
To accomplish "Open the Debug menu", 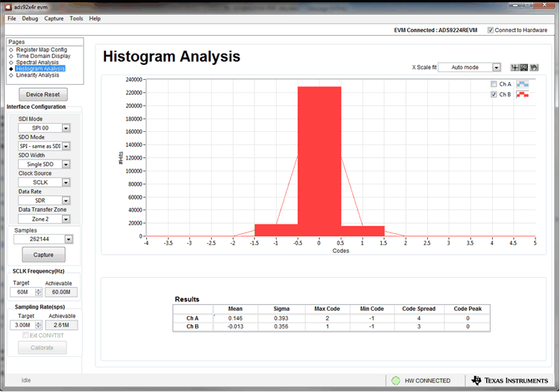I will [x=30, y=19].
